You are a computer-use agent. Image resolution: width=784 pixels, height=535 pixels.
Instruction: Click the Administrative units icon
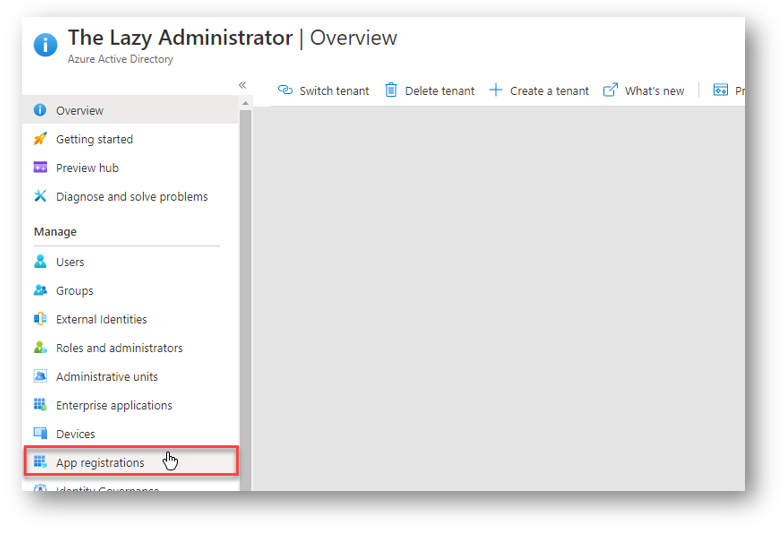click(40, 376)
